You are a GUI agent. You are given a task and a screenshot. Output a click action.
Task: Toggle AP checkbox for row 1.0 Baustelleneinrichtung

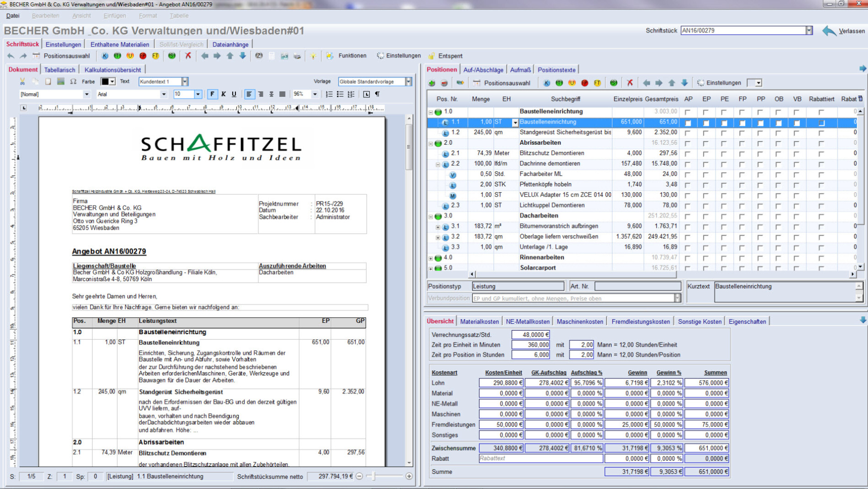pos(688,112)
